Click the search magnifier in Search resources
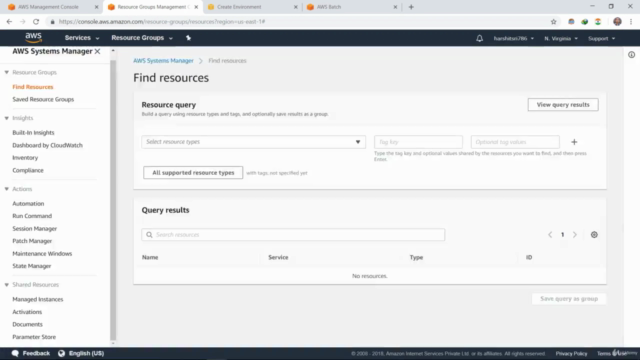 (149, 235)
